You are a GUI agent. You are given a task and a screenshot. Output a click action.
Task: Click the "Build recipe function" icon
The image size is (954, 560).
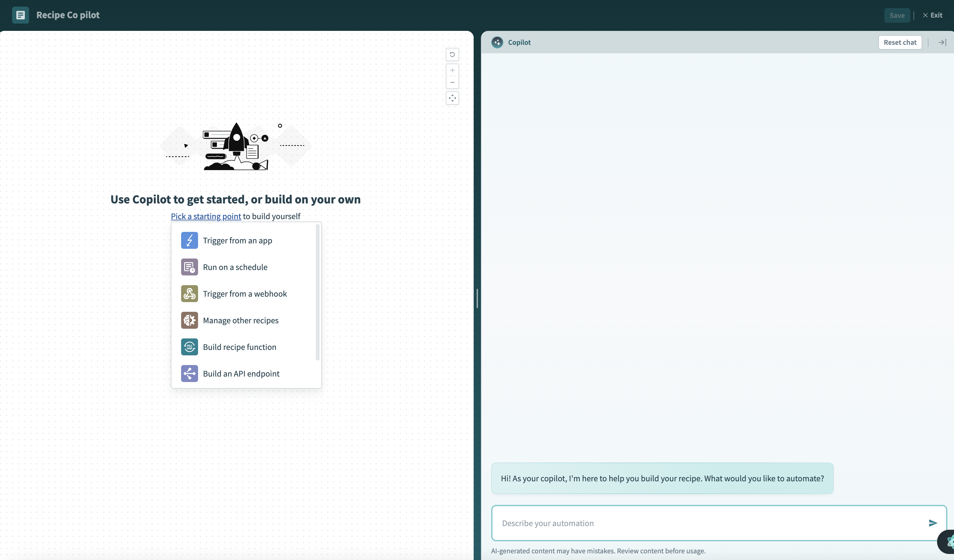tap(189, 347)
